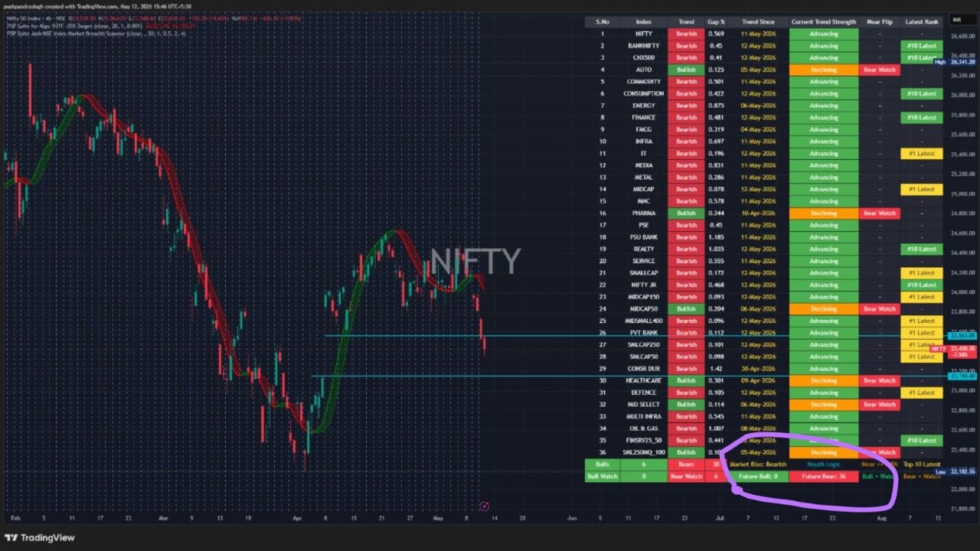Image resolution: width=980 pixels, height=551 pixels.
Task: Click the Future Bear: 36 summary cell
Action: click(824, 476)
